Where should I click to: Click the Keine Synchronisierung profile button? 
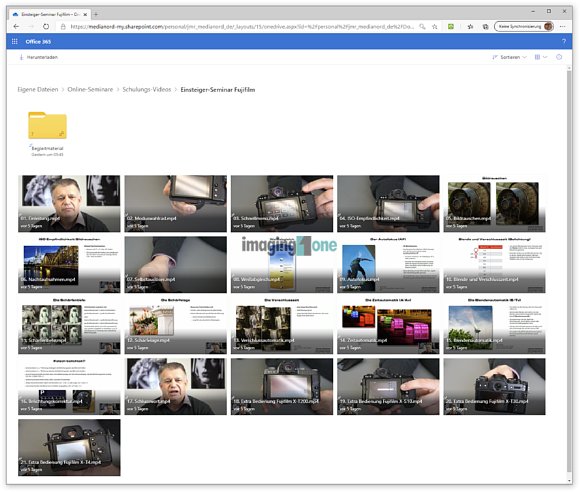pyautogui.click(x=524, y=27)
